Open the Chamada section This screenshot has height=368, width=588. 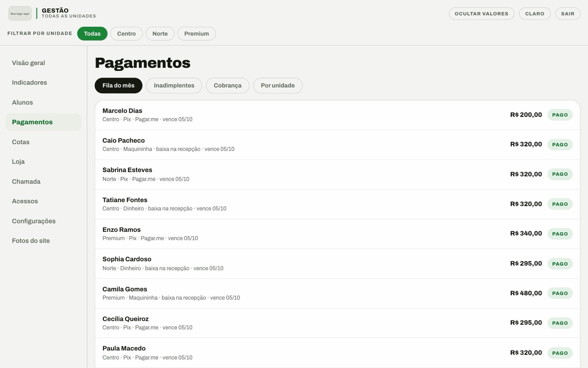[x=43, y=181]
